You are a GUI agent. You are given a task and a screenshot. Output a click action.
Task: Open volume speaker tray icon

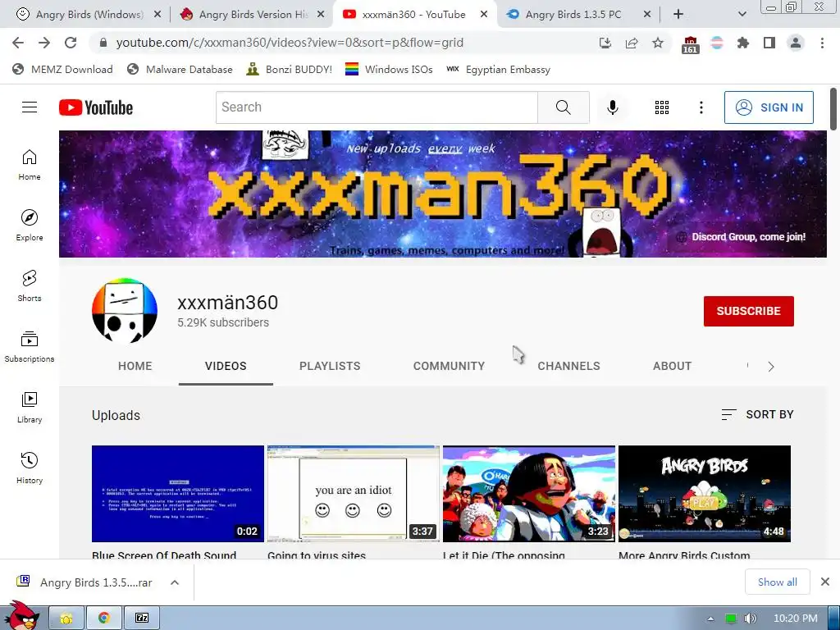click(751, 619)
